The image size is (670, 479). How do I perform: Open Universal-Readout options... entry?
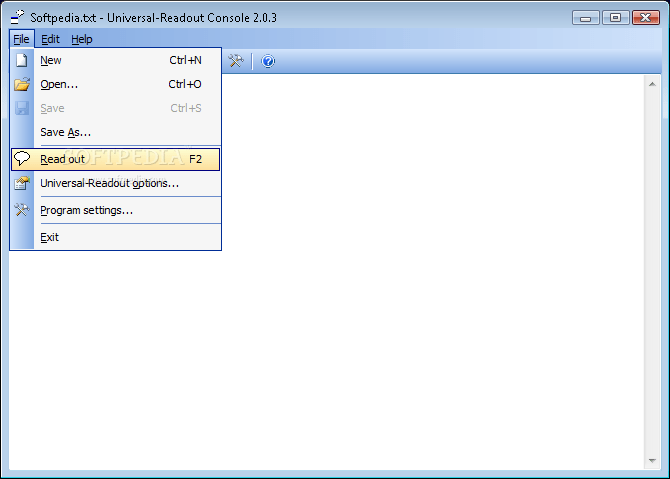tap(115, 183)
